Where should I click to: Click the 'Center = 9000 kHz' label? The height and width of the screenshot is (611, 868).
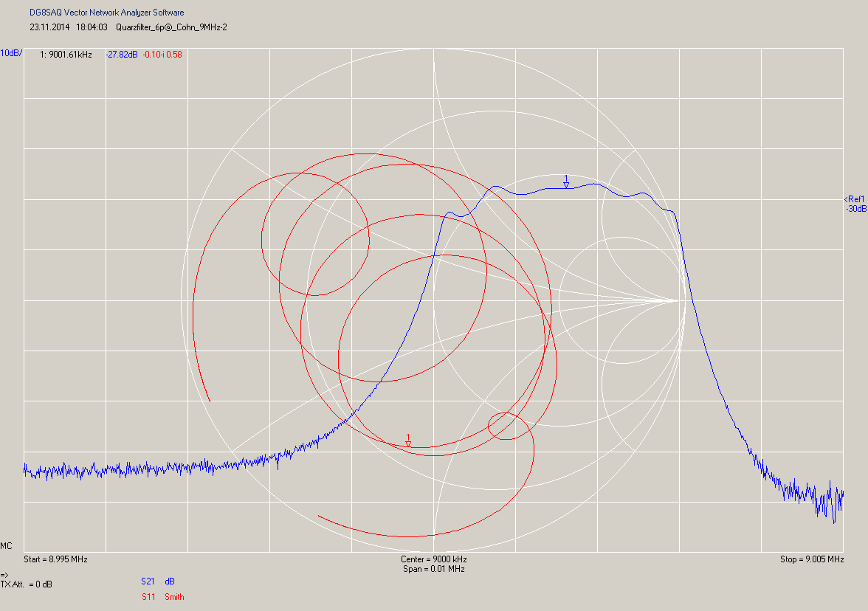[434, 559]
